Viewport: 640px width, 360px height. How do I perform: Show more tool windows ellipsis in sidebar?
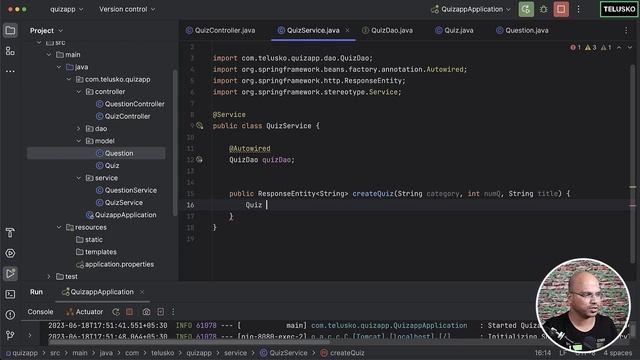10,71
